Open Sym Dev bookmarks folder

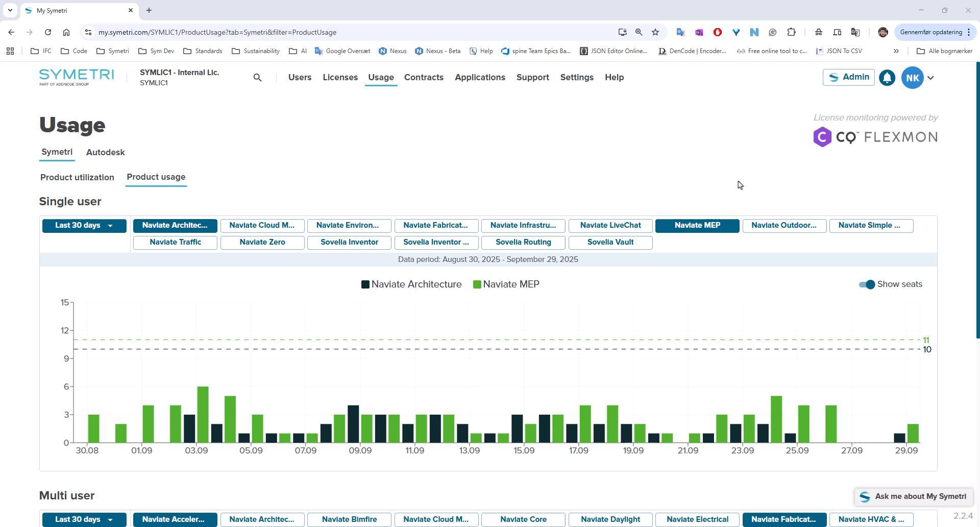[156, 51]
